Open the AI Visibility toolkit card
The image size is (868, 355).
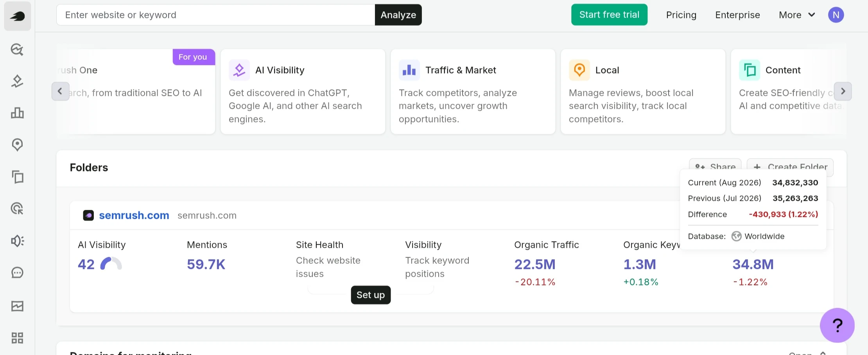tap(303, 91)
